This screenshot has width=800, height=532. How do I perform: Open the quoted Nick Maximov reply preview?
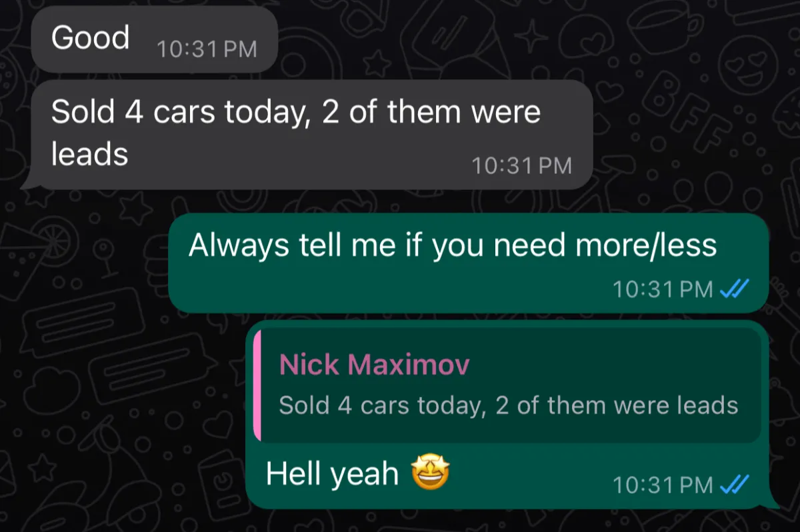(507, 385)
